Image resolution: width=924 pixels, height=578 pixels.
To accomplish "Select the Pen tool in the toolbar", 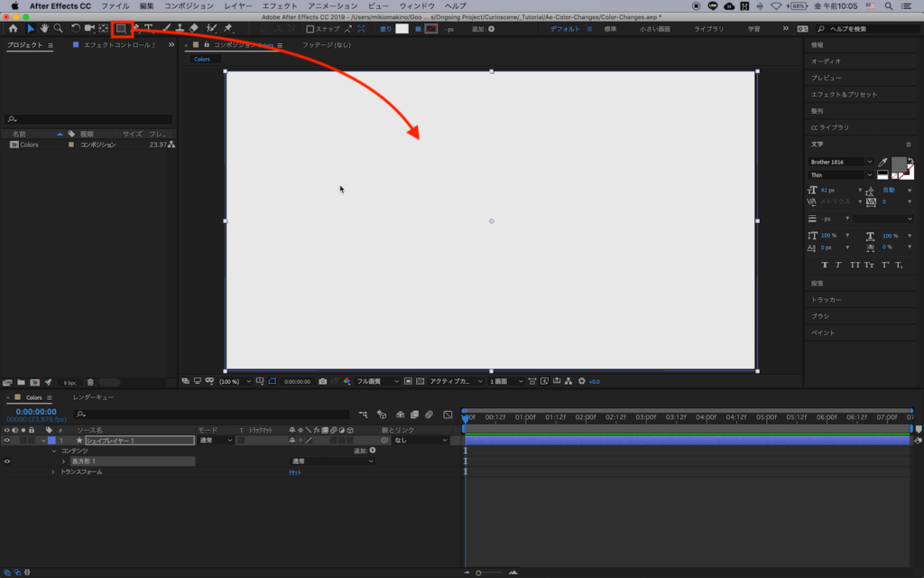I will 137,28.
